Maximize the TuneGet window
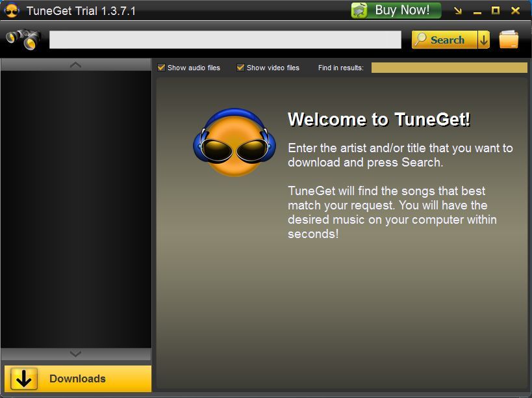Image resolution: width=532 pixels, height=398 pixels. pos(496,10)
